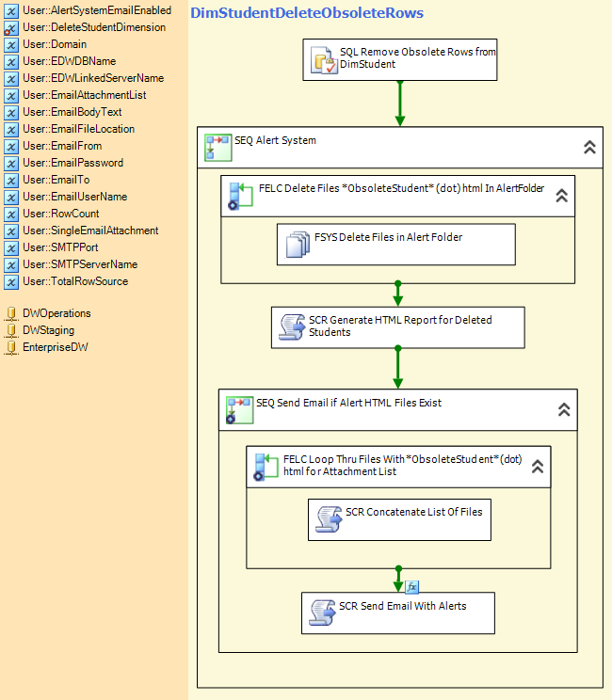The width and height of the screenshot is (612, 700).
Task: Click the User::Domain variable icon
Action: click(x=11, y=44)
